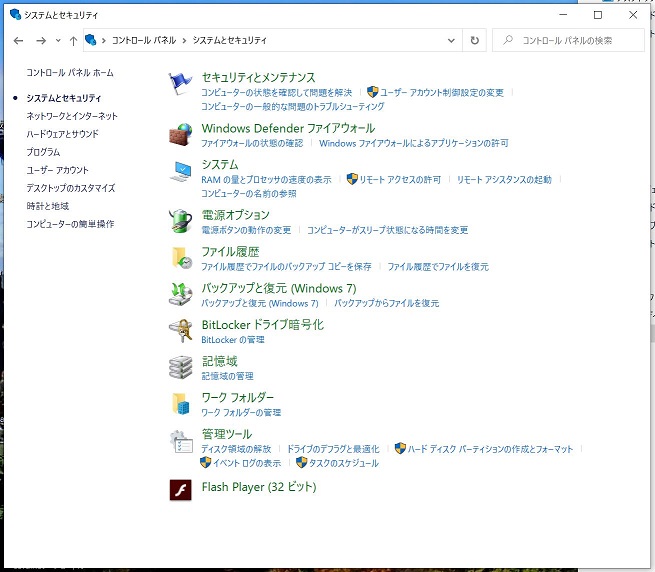Open the 記憶域 stacked drives icon
The image size is (655, 572).
pyautogui.click(x=180, y=368)
